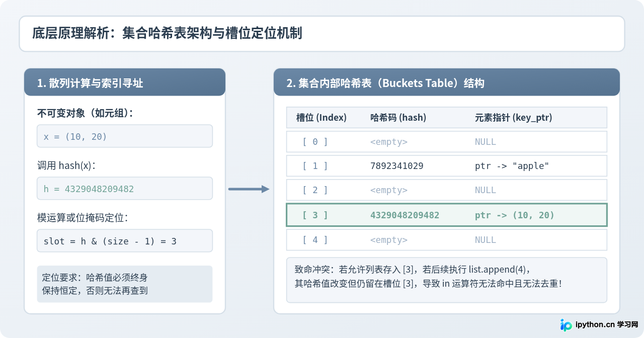644x338 pixels.
Task: Click '<empty>' in slot 2 row
Action: (x=389, y=190)
